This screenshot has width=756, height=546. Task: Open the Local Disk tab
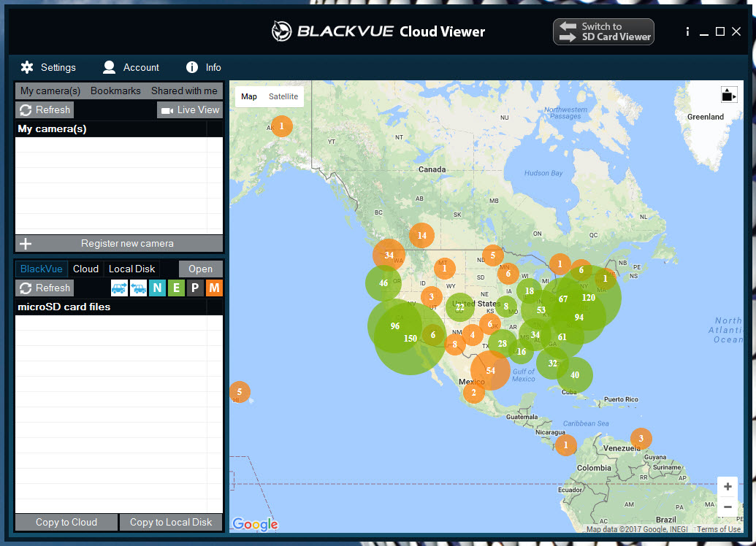131,269
